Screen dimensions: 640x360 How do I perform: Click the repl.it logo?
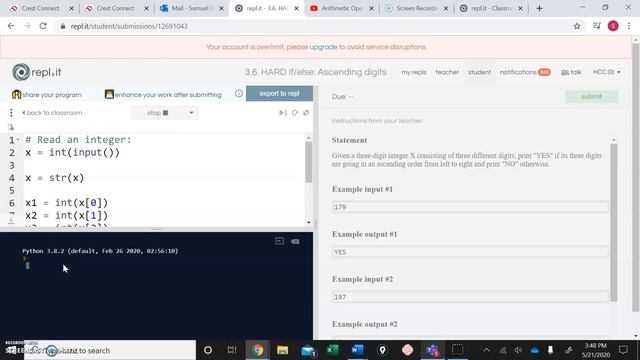tap(37, 72)
